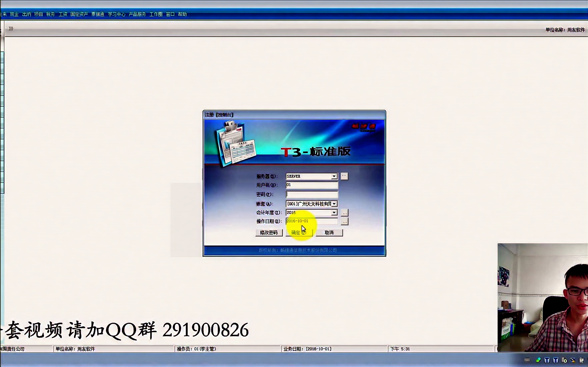Cancel login with 取消 button

click(329, 233)
